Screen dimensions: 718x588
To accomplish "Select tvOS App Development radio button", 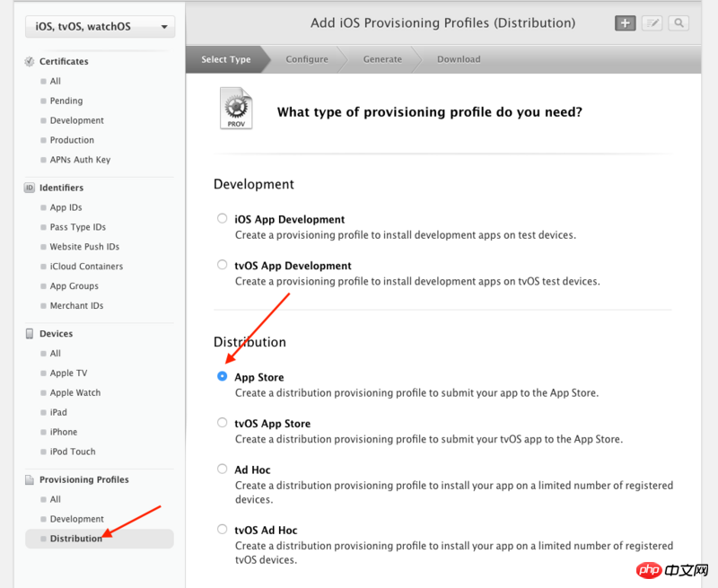I will click(222, 265).
